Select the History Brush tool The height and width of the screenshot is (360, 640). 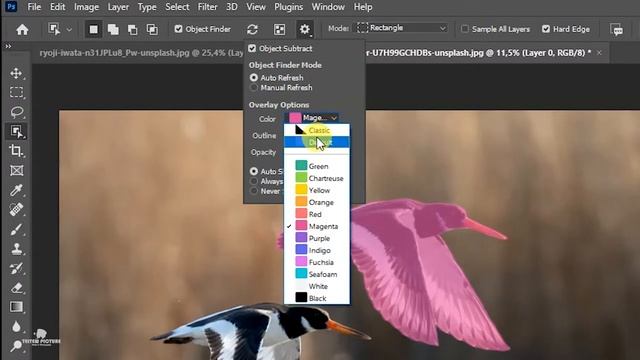16,268
